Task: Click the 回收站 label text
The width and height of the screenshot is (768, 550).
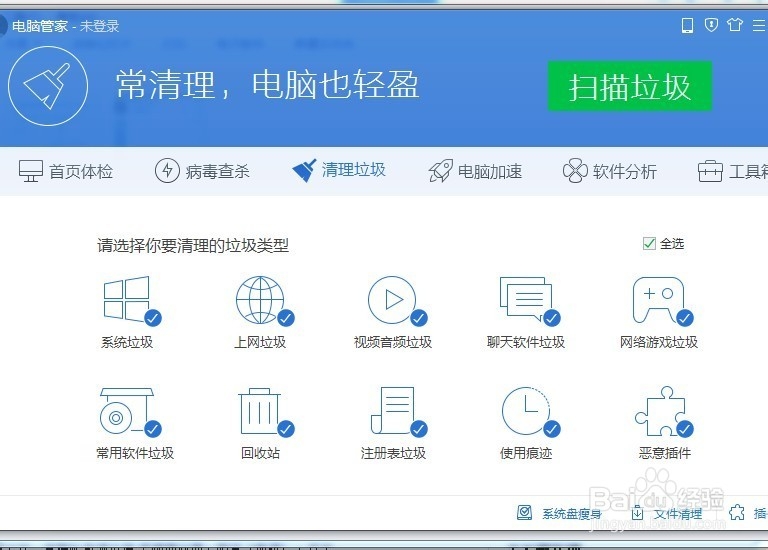Action: point(260,453)
